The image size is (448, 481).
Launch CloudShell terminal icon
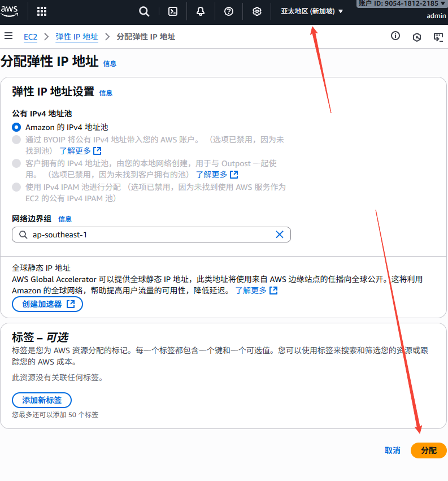[173, 11]
